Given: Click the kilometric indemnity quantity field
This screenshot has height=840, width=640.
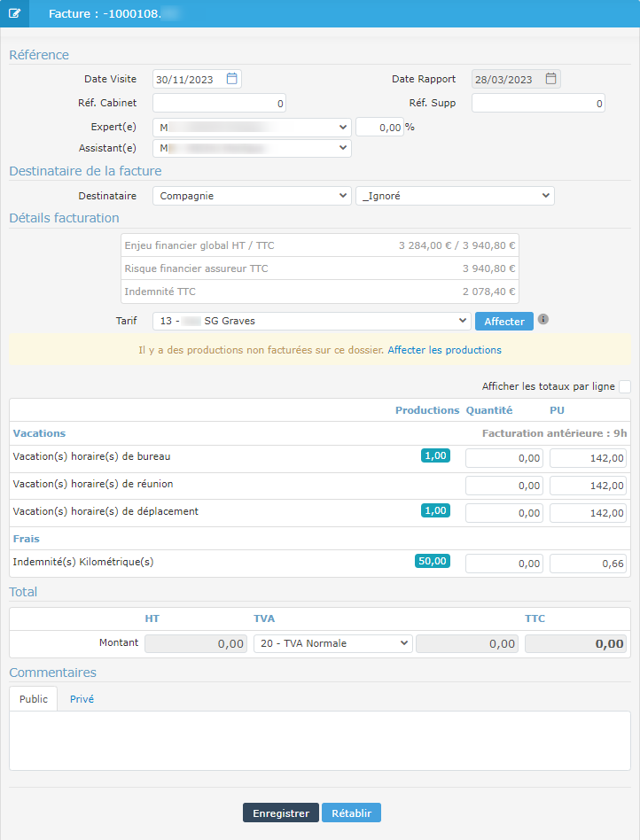Looking at the screenshot, I should [504, 564].
